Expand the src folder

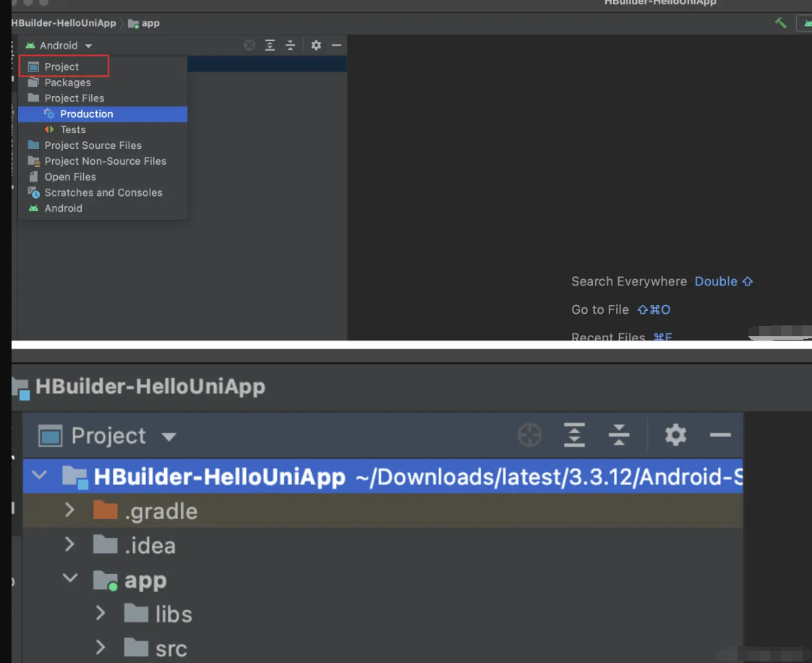(x=101, y=648)
